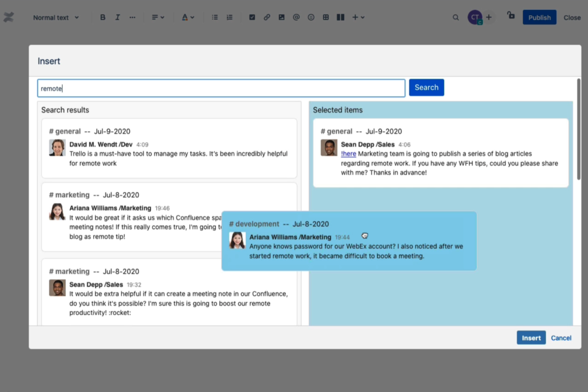
Task: Expand the plus insert menu
Action: (357, 17)
